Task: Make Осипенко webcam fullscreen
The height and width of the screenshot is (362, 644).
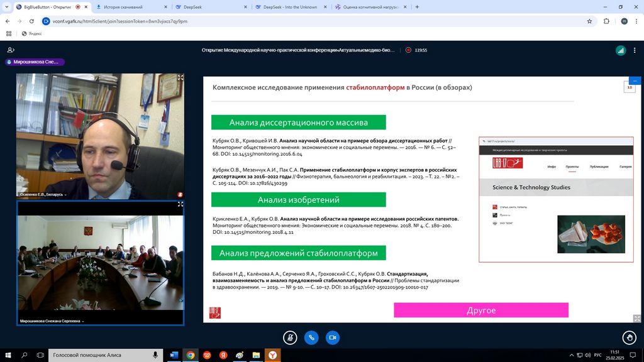Action: (x=180, y=78)
